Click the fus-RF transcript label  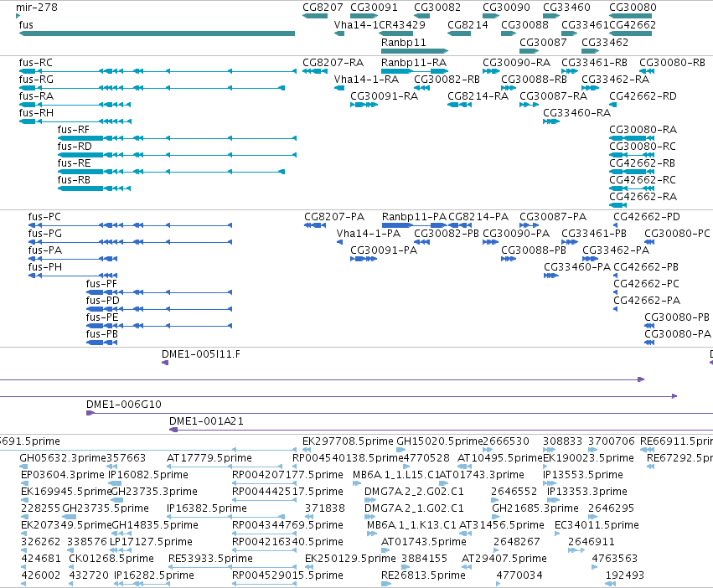pyautogui.click(x=73, y=129)
